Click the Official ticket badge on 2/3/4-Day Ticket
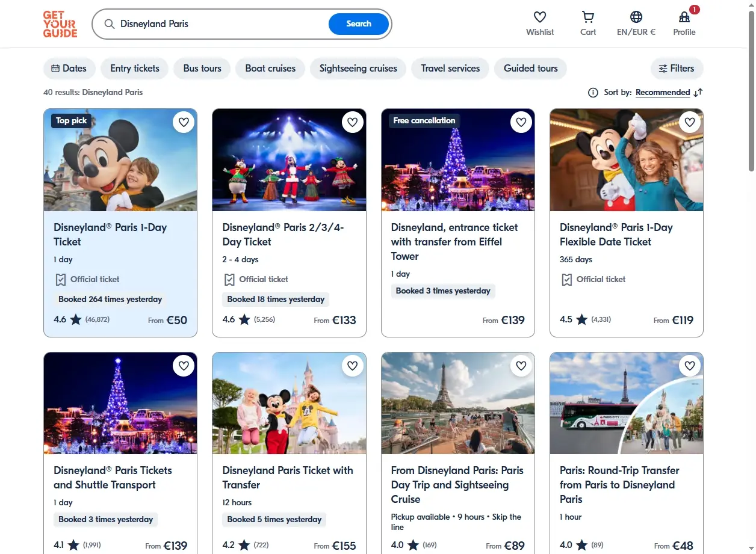Image resolution: width=756 pixels, height=554 pixels. click(256, 279)
